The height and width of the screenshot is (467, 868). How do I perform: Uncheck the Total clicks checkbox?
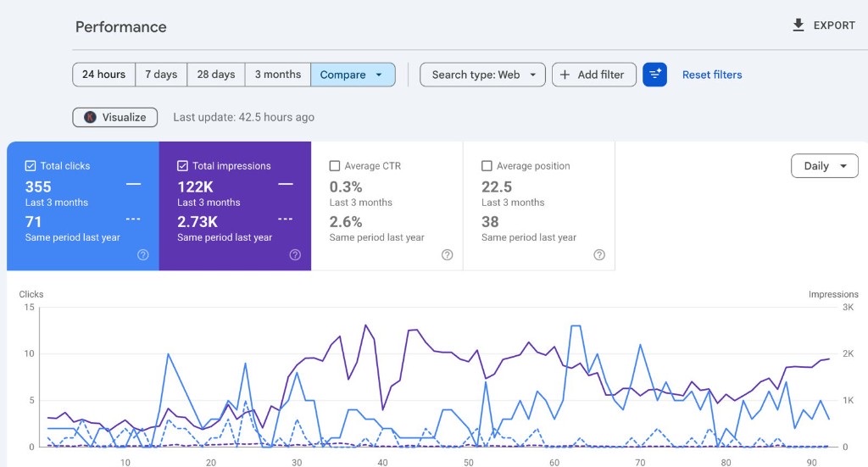point(31,165)
